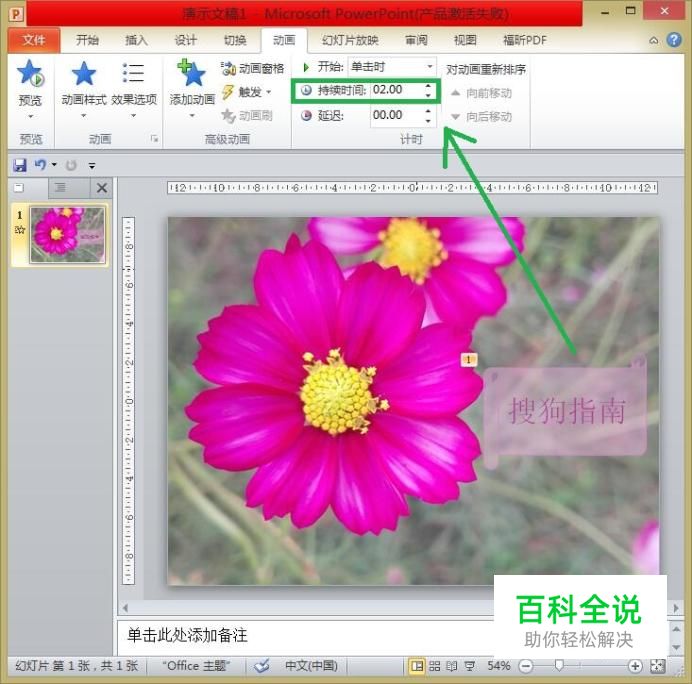Click zoom out minus button
692x684 pixels.
click(526, 666)
